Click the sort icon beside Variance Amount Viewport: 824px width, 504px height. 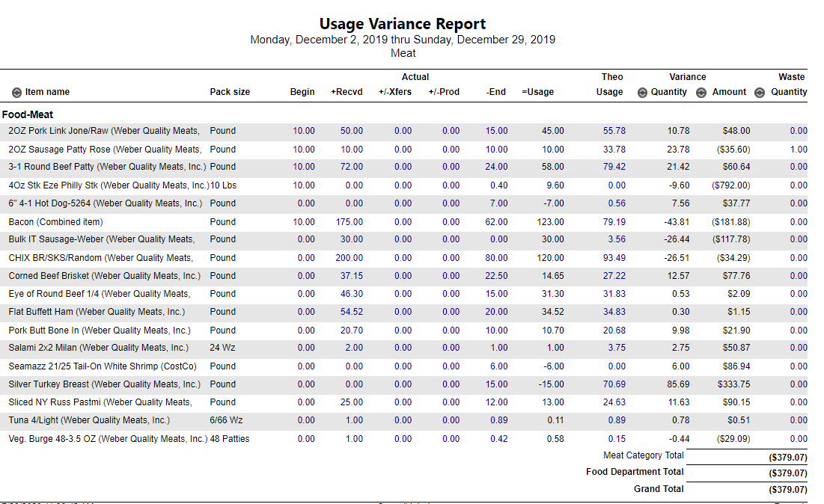tap(701, 93)
